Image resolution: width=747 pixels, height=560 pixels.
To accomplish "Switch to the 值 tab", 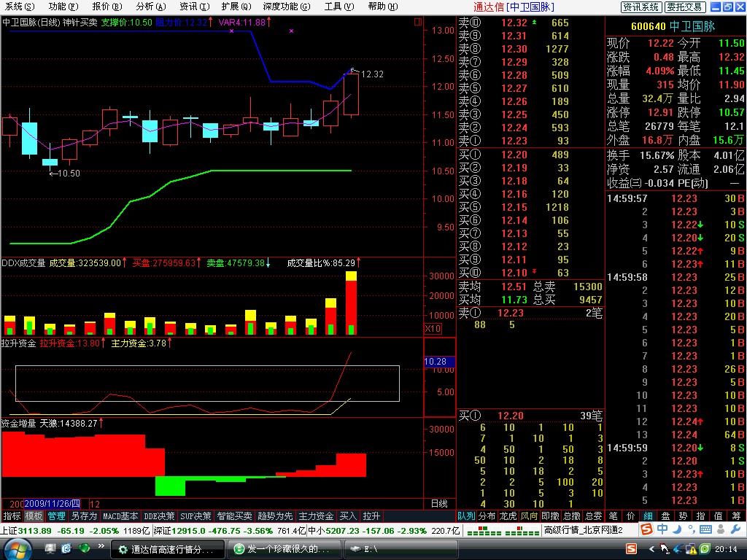I will point(719,516).
